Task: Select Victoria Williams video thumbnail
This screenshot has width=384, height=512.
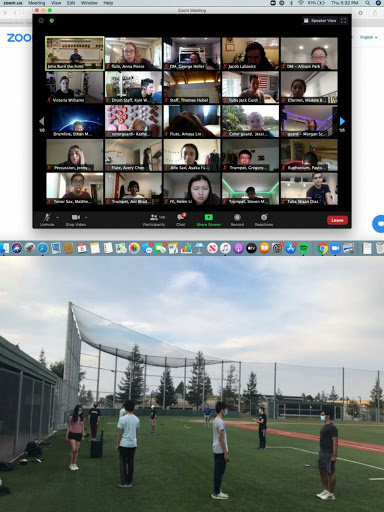Action: coord(75,87)
